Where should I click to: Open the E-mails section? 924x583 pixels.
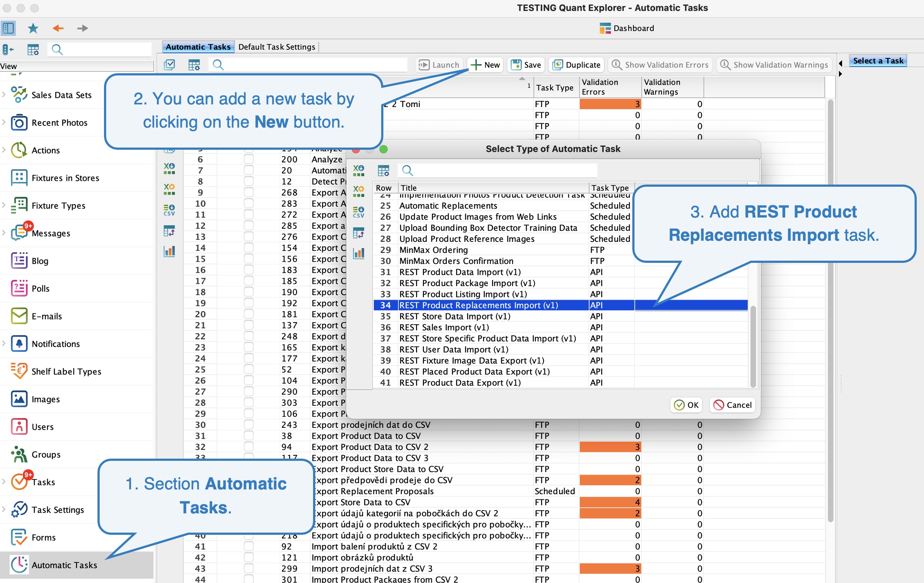tap(46, 316)
